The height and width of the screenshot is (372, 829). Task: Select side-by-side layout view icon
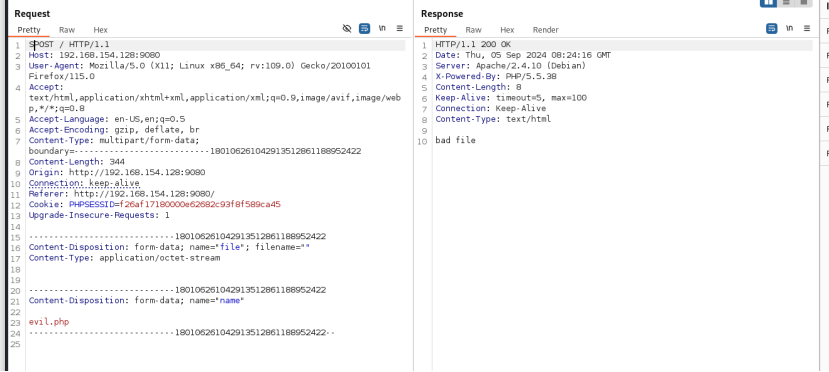pyautogui.click(x=768, y=3)
